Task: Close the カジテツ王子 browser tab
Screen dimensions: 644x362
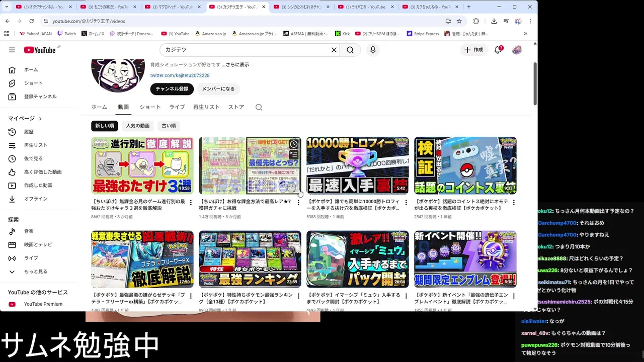Action: tap(264, 7)
